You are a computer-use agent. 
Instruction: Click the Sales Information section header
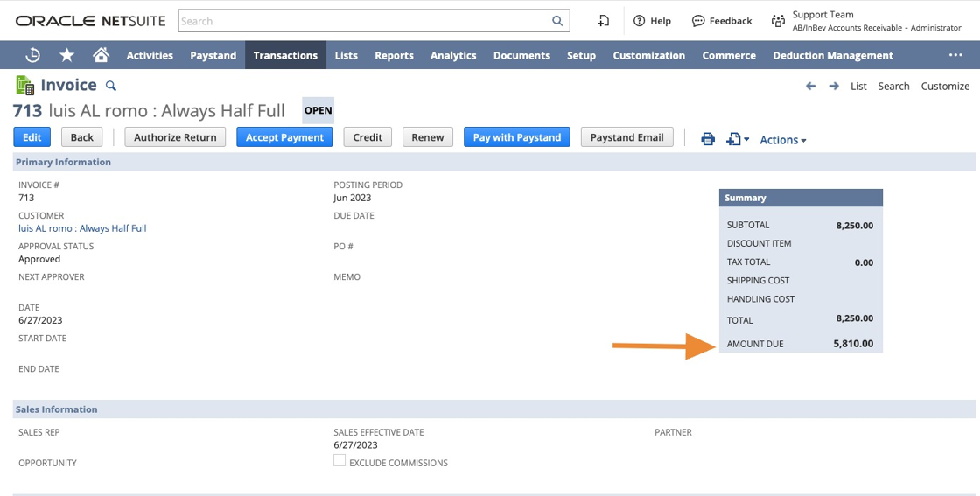click(493, 409)
